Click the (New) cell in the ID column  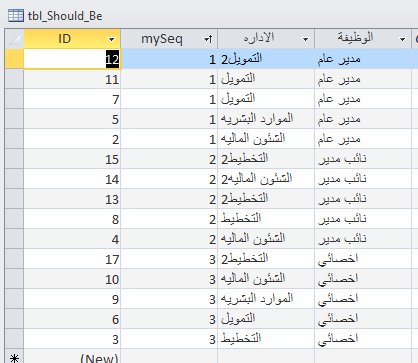[72, 357]
